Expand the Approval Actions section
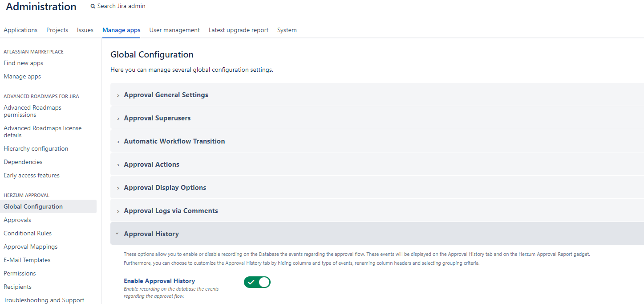644x304 pixels. [151, 164]
